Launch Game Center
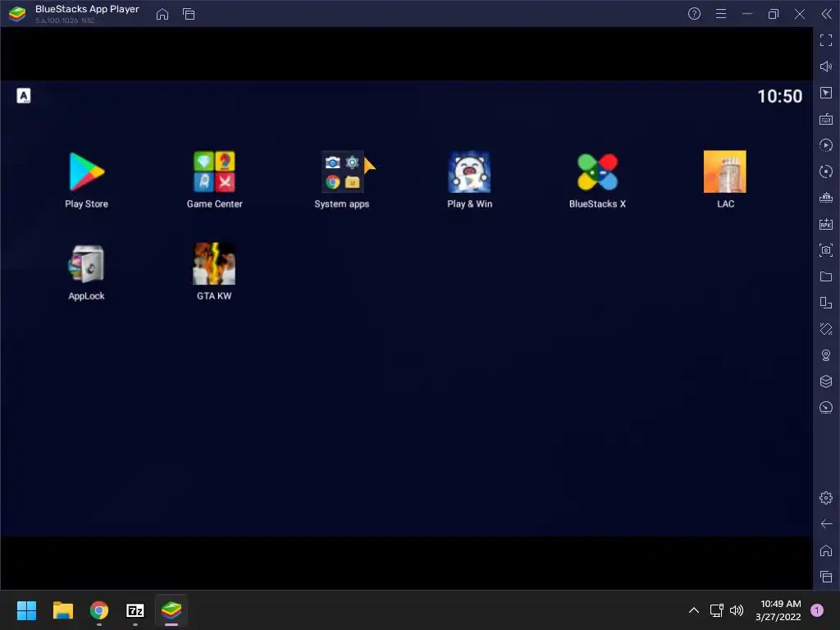Viewport: 840px width, 630px height. pos(214,171)
